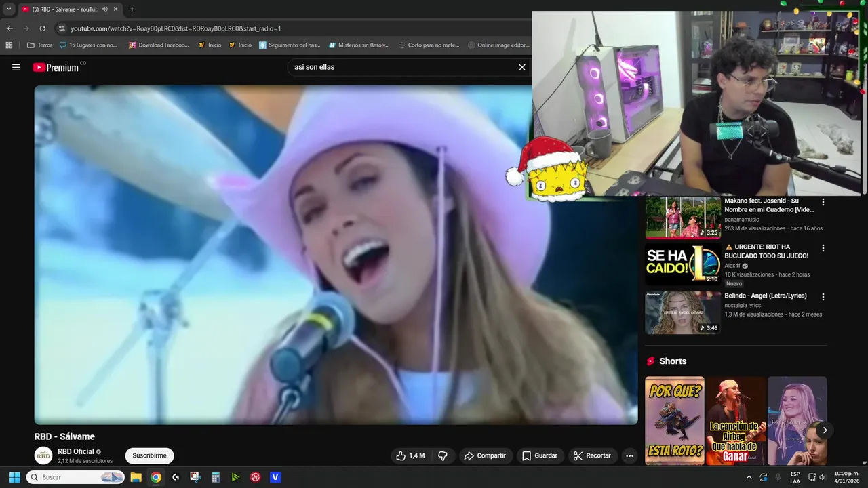This screenshot has height=488, width=868.
Task: Close the RBD - Sálvame tab
Action: click(116, 9)
